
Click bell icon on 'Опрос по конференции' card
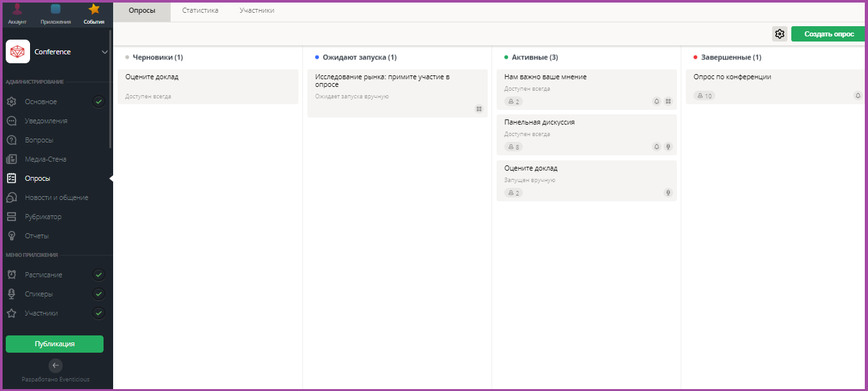click(858, 96)
